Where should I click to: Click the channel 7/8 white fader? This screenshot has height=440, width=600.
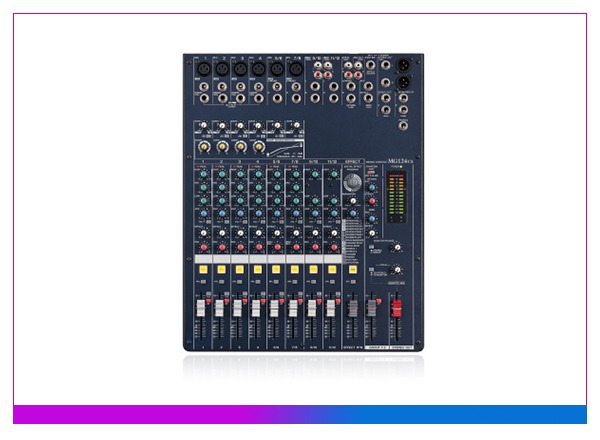pyautogui.click(x=293, y=307)
